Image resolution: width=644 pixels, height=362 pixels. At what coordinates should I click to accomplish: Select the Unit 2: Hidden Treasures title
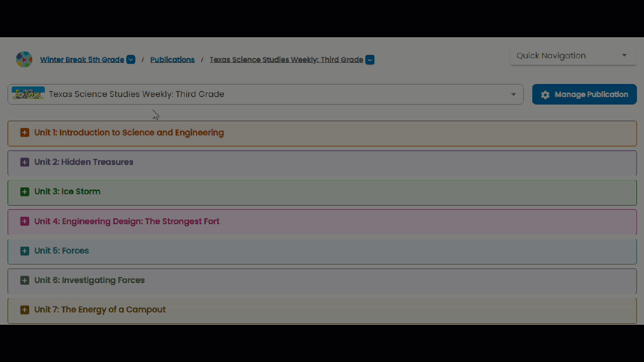pos(84,162)
